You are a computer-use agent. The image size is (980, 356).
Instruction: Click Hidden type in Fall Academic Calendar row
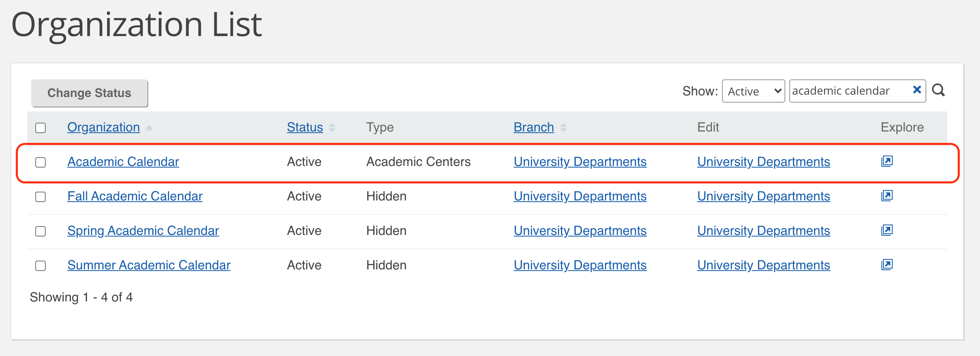(x=386, y=196)
